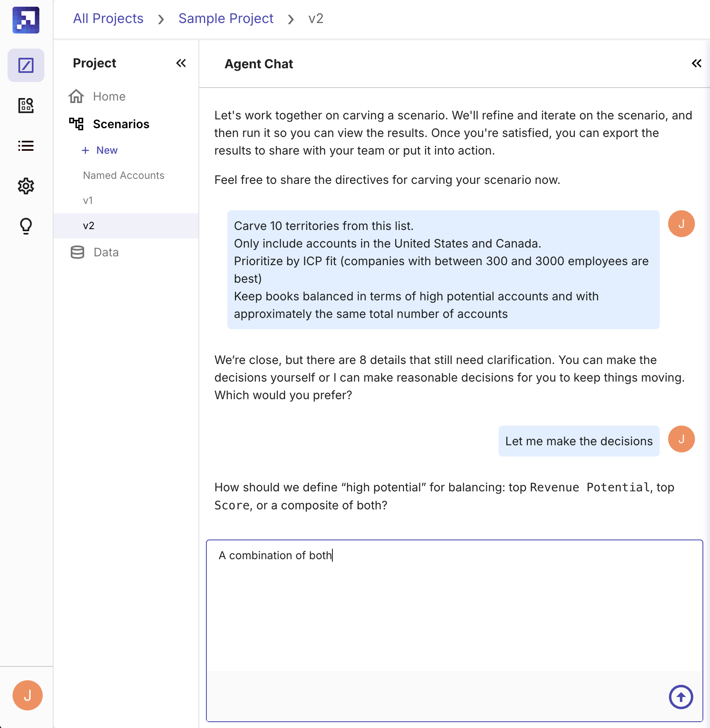710x728 pixels.
Task: Click the lightbulb insights icon
Action: tap(26, 226)
